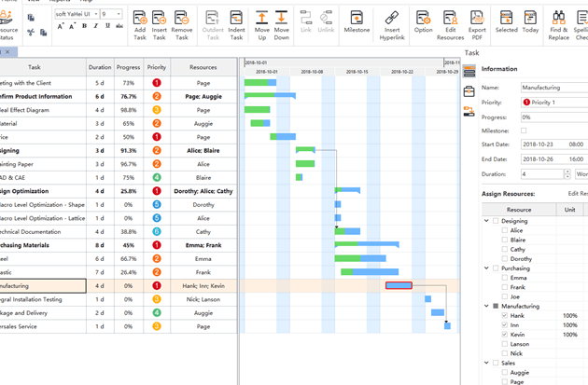The image size is (588, 385).
Task: Select the red Manufacturing Gantt bar
Action: pyautogui.click(x=399, y=286)
